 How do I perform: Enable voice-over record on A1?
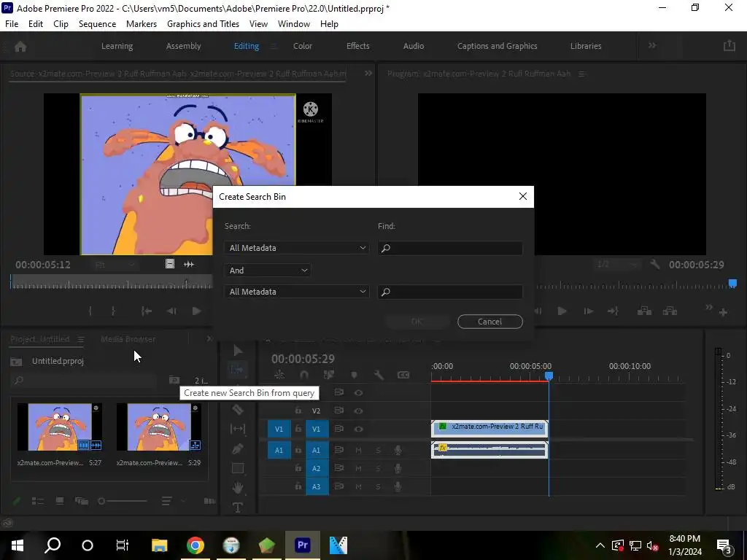coord(398,450)
